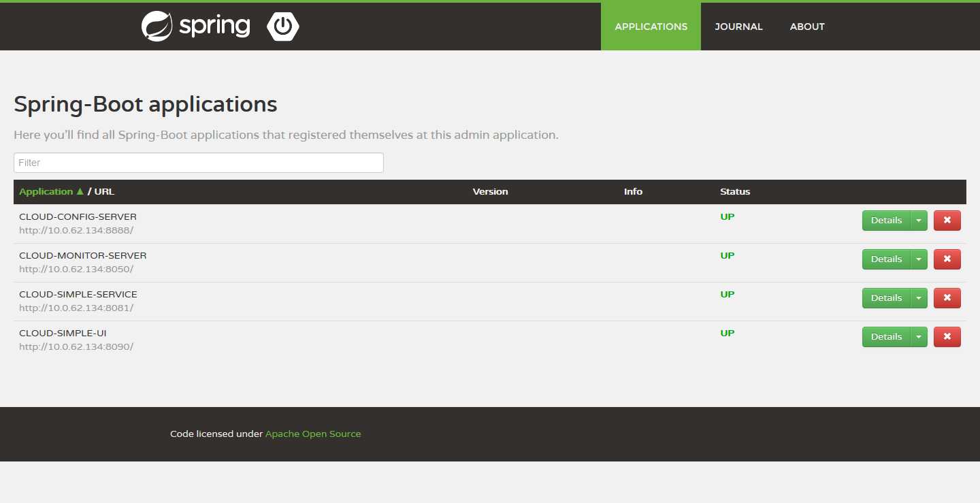Image resolution: width=980 pixels, height=503 pixels.
Task: Click URL http://10.0.62.134:8050/
Action: pyautogui.click(x=76, y=269)
